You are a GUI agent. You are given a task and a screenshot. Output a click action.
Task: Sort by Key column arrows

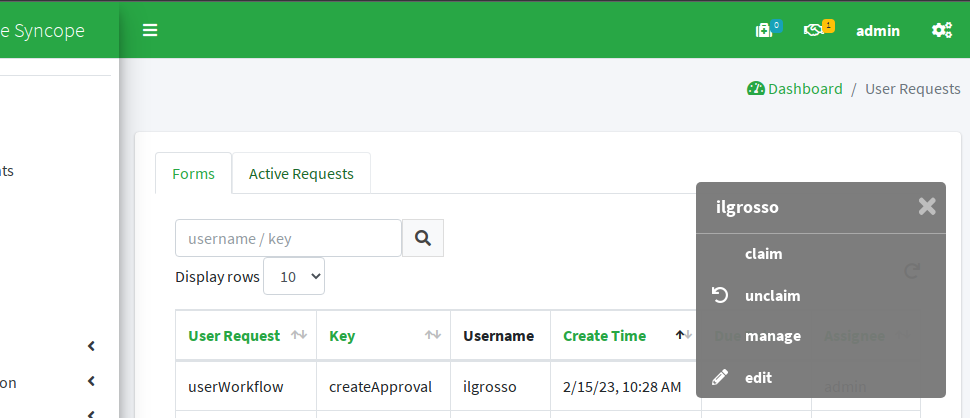click(x=432, y=335)
